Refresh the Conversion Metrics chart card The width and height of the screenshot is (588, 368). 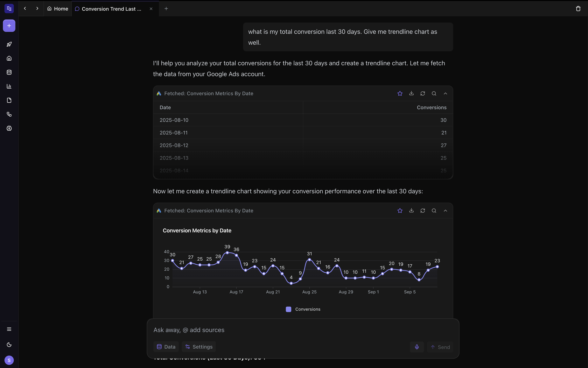(x=423, y=211)
